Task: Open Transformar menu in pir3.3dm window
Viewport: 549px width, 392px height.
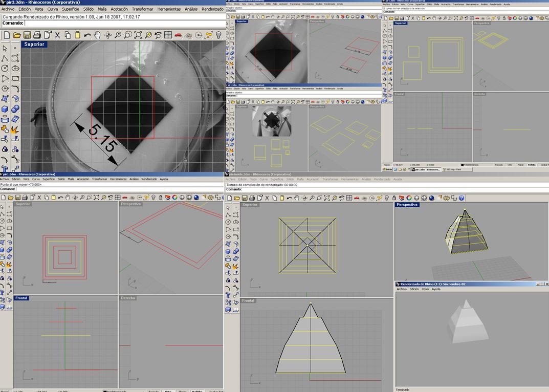Action: click(143, 9)
